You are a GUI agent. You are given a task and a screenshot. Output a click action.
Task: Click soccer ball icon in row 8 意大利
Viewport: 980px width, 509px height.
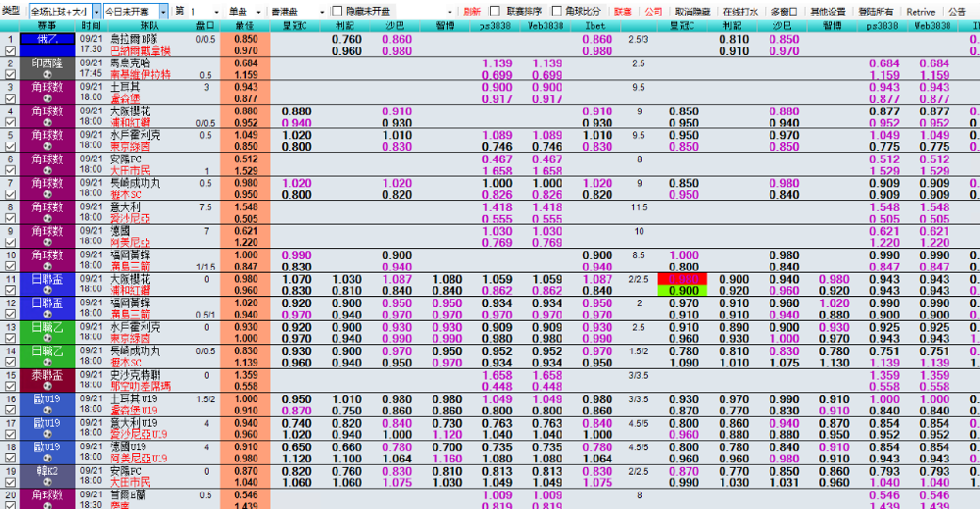47,219
